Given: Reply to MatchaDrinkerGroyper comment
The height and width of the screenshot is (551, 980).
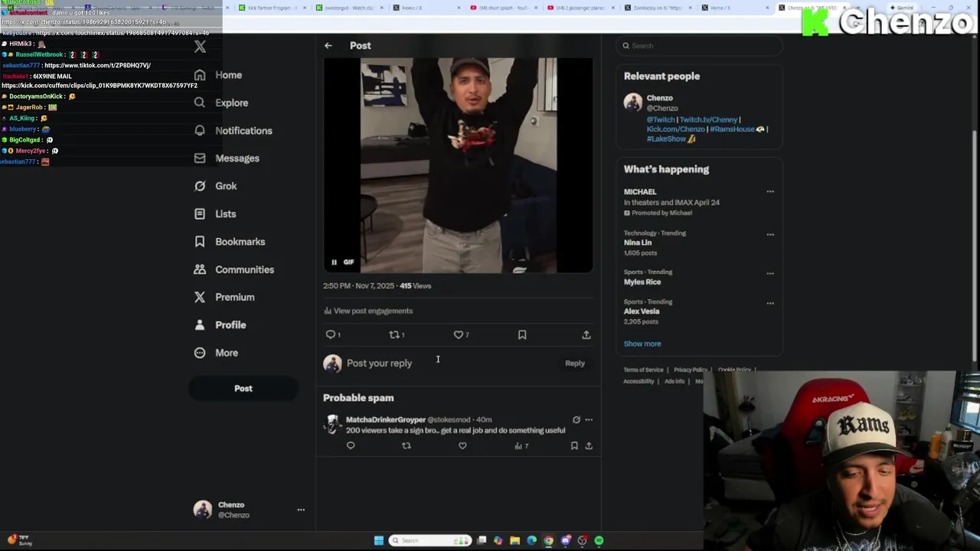Looking at the screenshot, I should pos(351,445).
